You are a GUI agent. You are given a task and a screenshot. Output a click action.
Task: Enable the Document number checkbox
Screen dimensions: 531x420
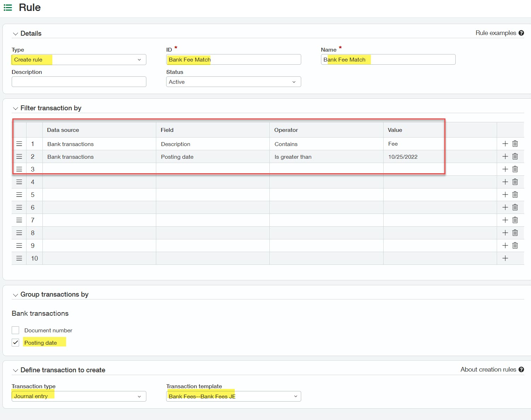[x=15, y=330]
